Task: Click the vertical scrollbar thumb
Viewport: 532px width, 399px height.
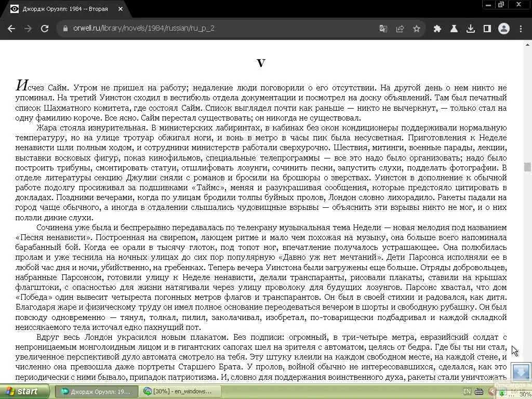Action: 527,167
